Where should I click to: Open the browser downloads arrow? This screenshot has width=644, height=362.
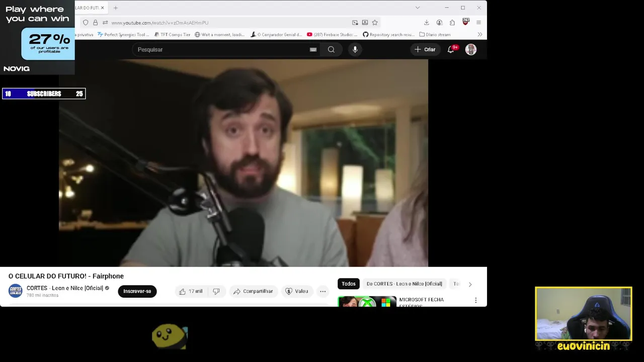tap(427, 23)
